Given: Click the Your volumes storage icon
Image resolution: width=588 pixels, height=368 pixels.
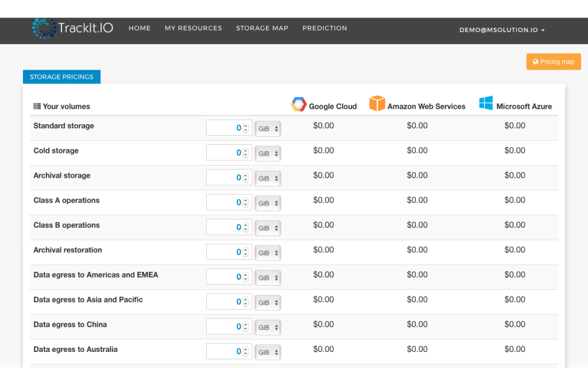Looking at the screenshot, I should coord(37,106).
